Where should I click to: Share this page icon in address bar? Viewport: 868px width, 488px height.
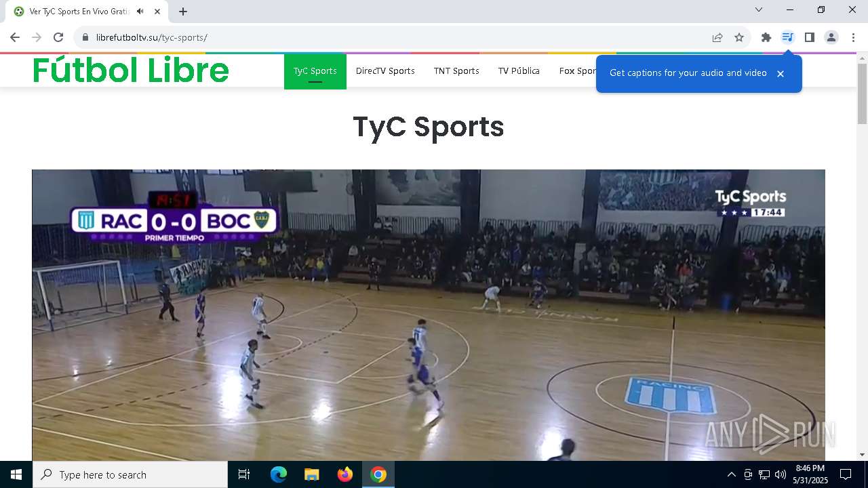click(717, 37)
